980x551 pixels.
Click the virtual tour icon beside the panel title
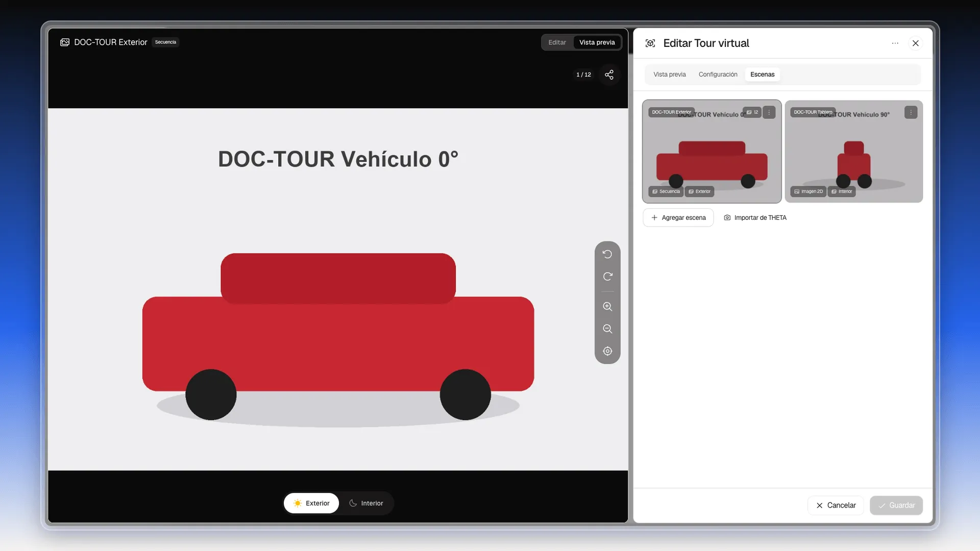pos(650,43)
